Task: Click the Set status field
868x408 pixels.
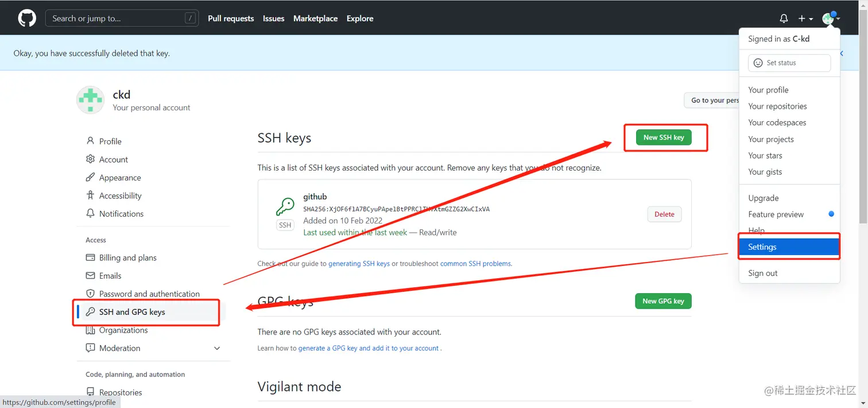Action: [x=789, y=63]
